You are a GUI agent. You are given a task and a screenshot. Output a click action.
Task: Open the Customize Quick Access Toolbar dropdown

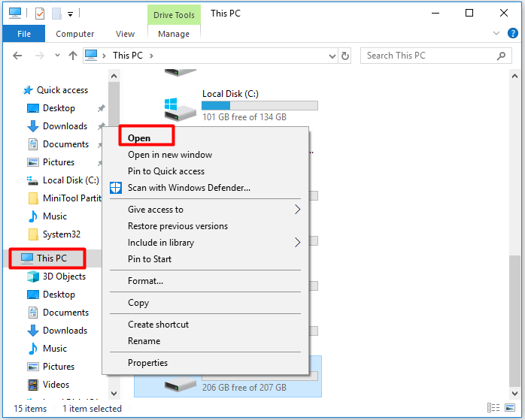pyautogui.click(x=70, y=14)
